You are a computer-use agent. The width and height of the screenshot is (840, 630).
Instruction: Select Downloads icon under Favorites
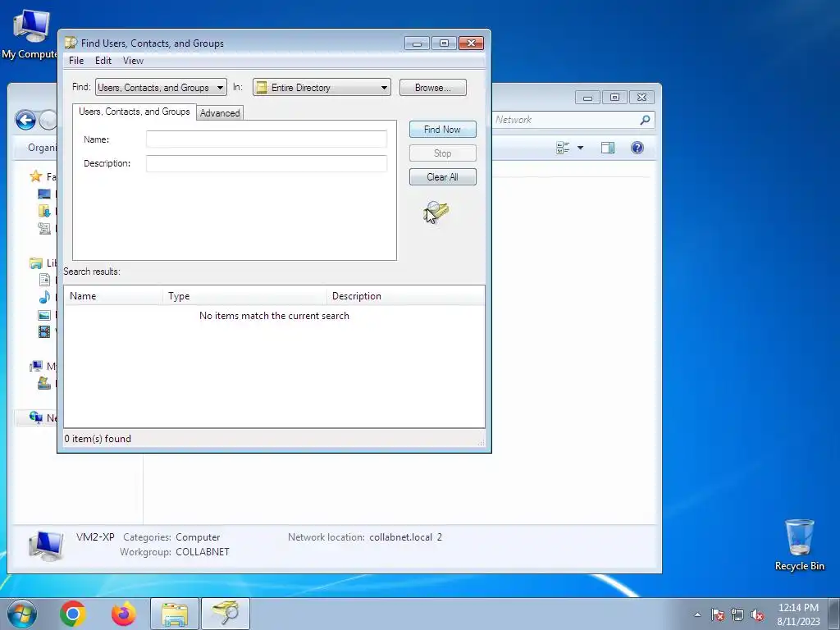tap(44, 211)
